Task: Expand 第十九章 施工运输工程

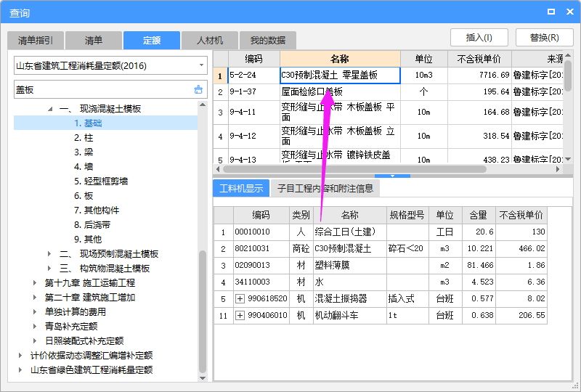Action: click(x=35, y=282)
